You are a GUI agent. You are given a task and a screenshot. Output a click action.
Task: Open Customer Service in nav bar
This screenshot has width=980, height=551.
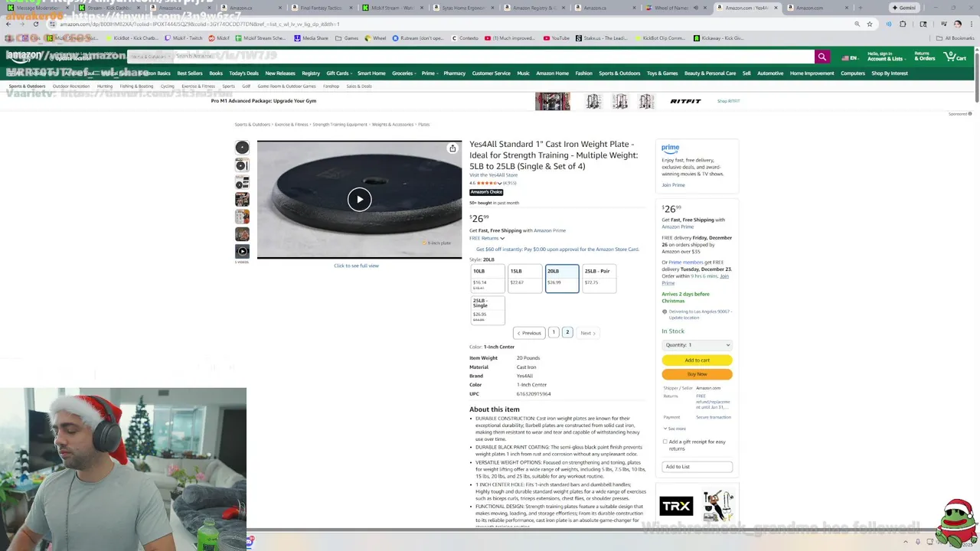tap(491, 73)
